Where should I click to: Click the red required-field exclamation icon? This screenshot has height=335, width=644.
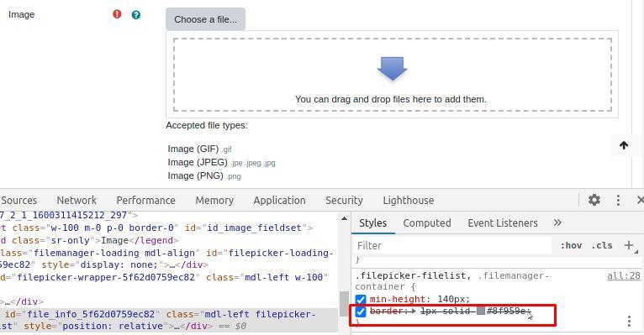pyautogui.click(x=117, y=14)
